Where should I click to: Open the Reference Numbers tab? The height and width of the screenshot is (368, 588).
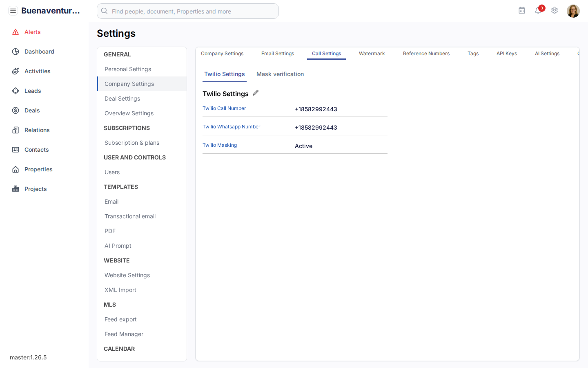pos(426,54)
